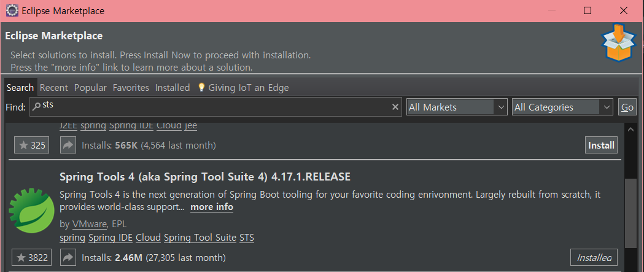Click the Spring Tools 4 leaf logo
644x272 pixels.
pyautogui.click(x=32, y=211)
